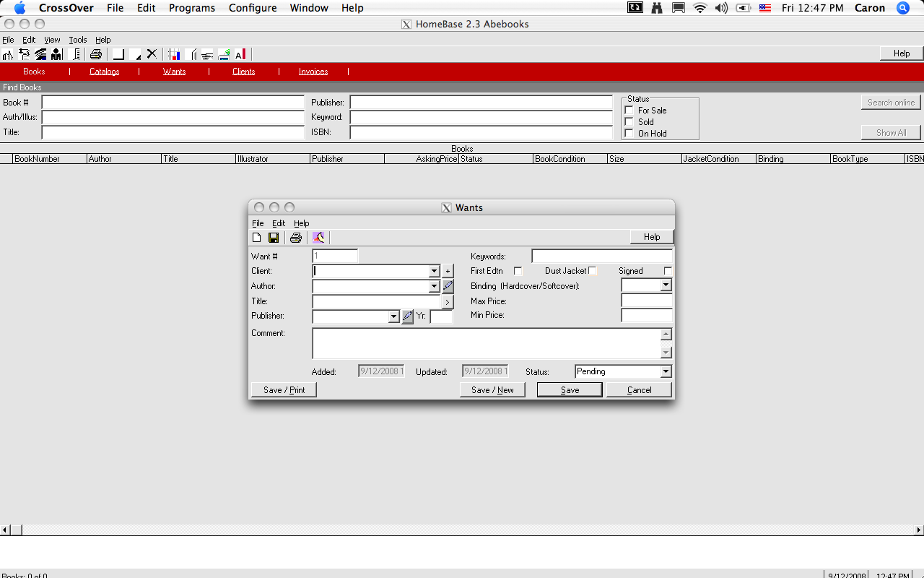Screen dimensions: 924x578
Task: Click the plus button next to Client field
Action: (x=448, y=271)
